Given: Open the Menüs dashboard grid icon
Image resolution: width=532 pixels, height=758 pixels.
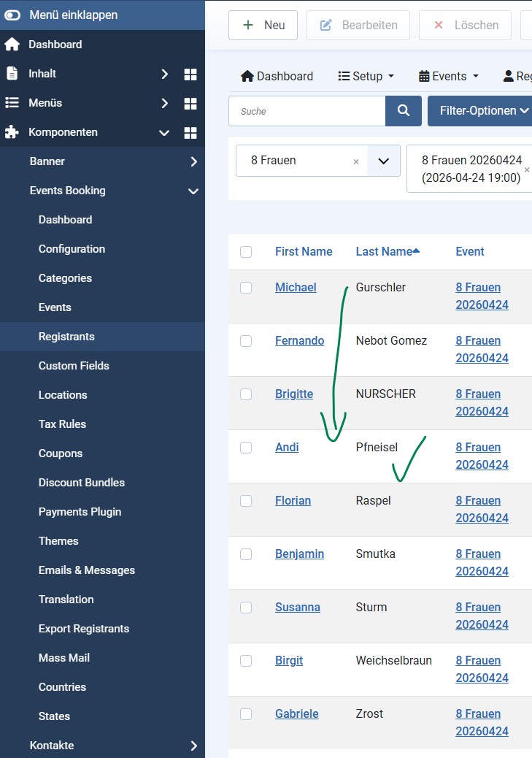Looking at the screenshot, I should [x=190, y=103].
